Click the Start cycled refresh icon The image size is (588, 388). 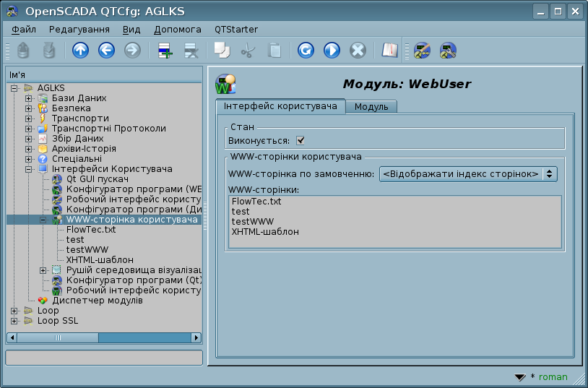[x=332, y=51]
